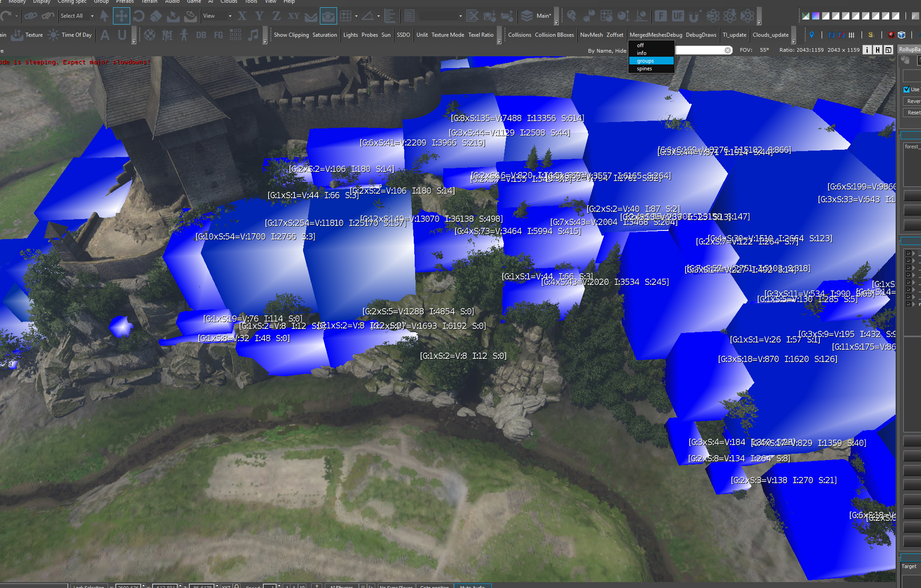Select the Probes lighting icon
921x588 pixels.
coord(367,35)
